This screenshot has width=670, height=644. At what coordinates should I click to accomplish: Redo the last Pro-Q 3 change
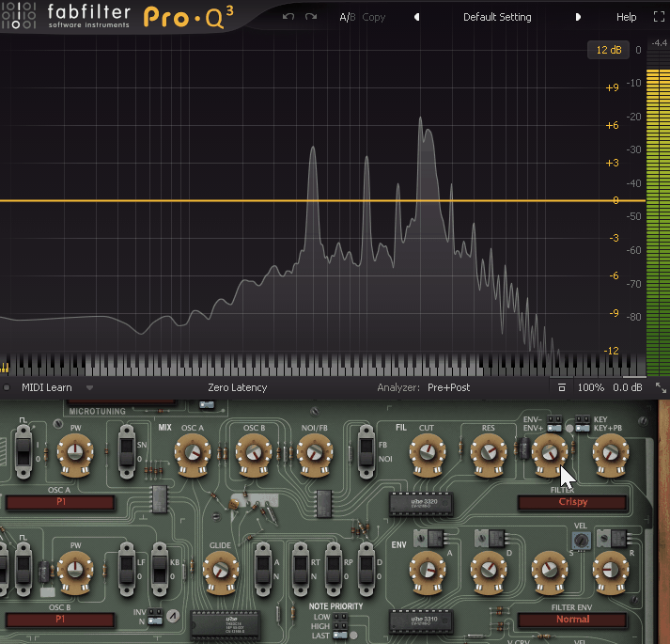point(311,17)
